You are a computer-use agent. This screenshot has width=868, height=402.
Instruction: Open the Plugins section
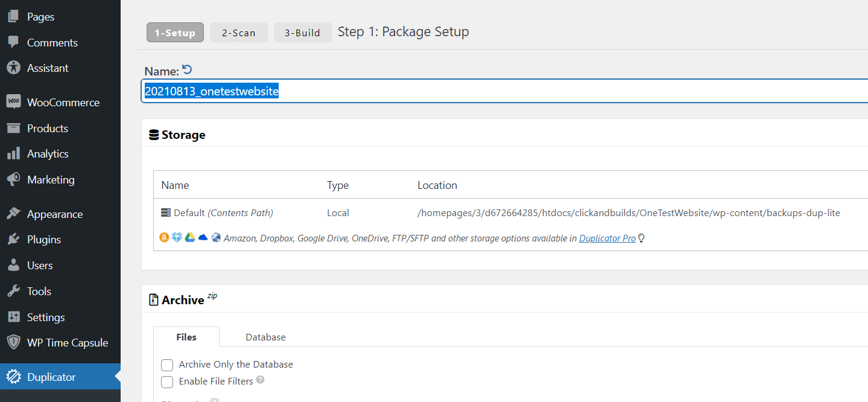tap(43, 240)
